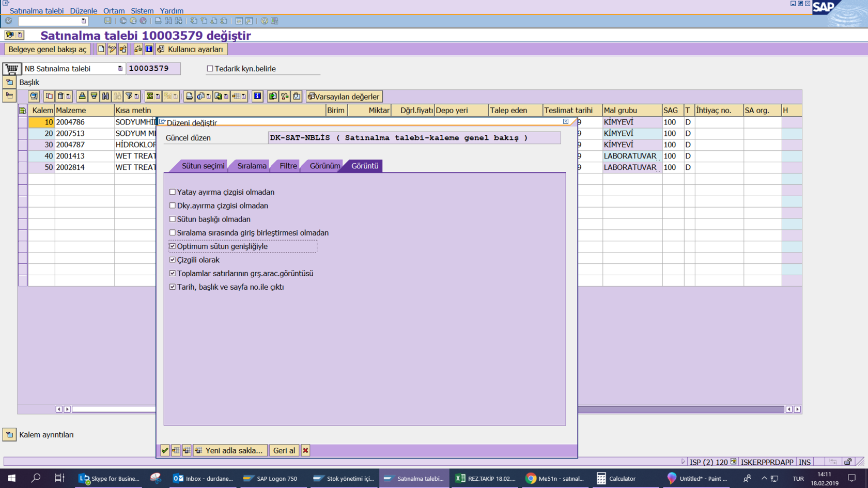Click the shopping cart document type icon
This screenshot has height=488, width=868.
coord(11,69)
